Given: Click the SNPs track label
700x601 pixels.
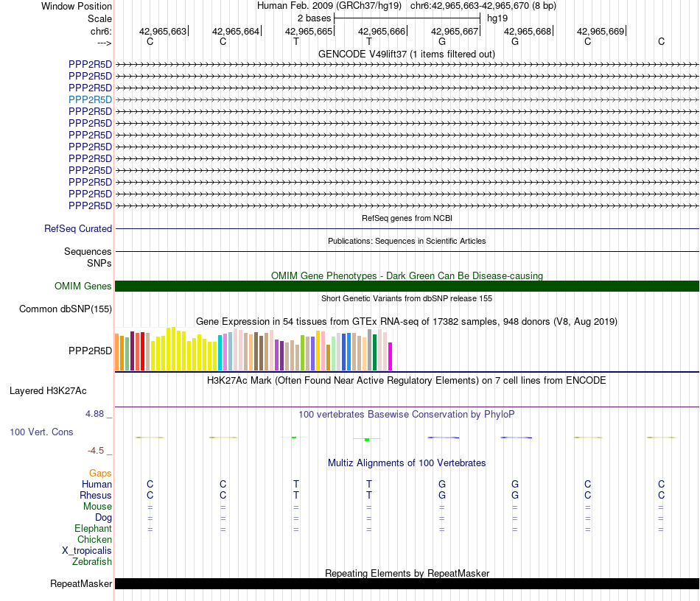Looking at the screenshot, I should [x=99, y=263].
